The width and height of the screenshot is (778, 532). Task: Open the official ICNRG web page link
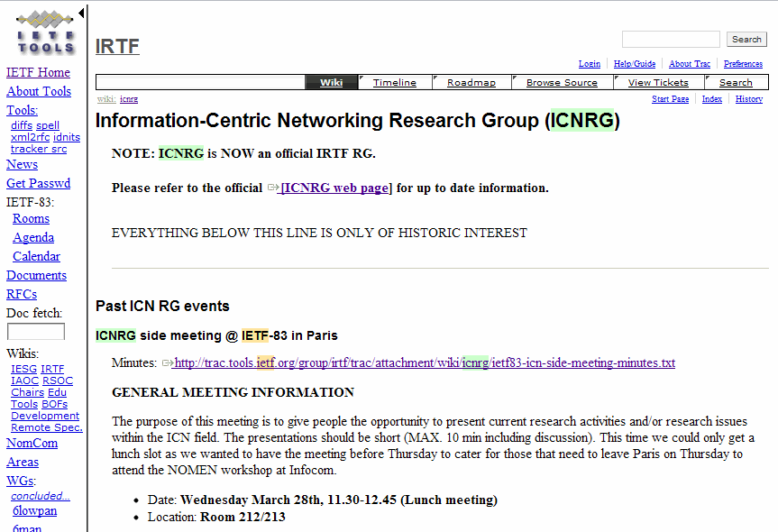pyautogui.click(x=334, y=188)
